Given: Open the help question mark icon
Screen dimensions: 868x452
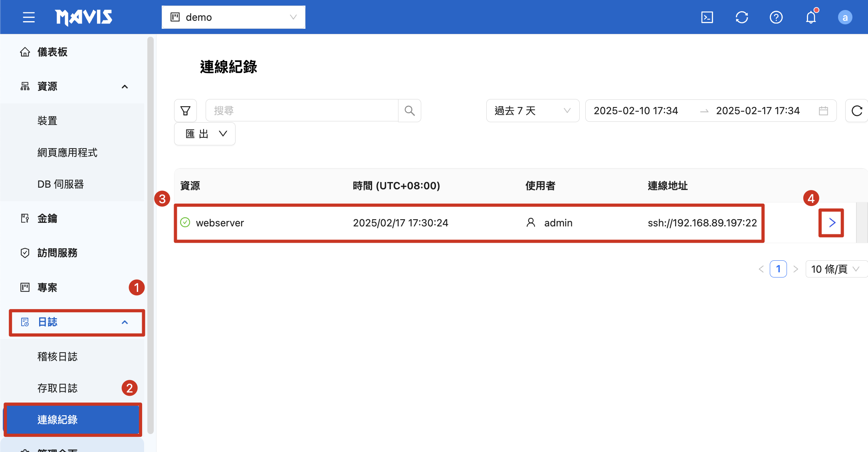Looking at the screenshot, I should point(776,17).
